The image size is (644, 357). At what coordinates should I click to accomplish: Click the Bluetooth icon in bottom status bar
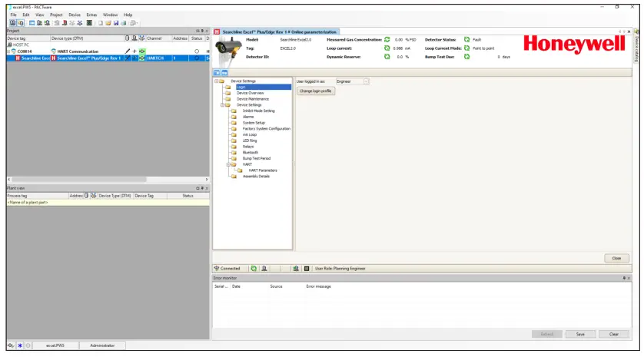[20, 345]
